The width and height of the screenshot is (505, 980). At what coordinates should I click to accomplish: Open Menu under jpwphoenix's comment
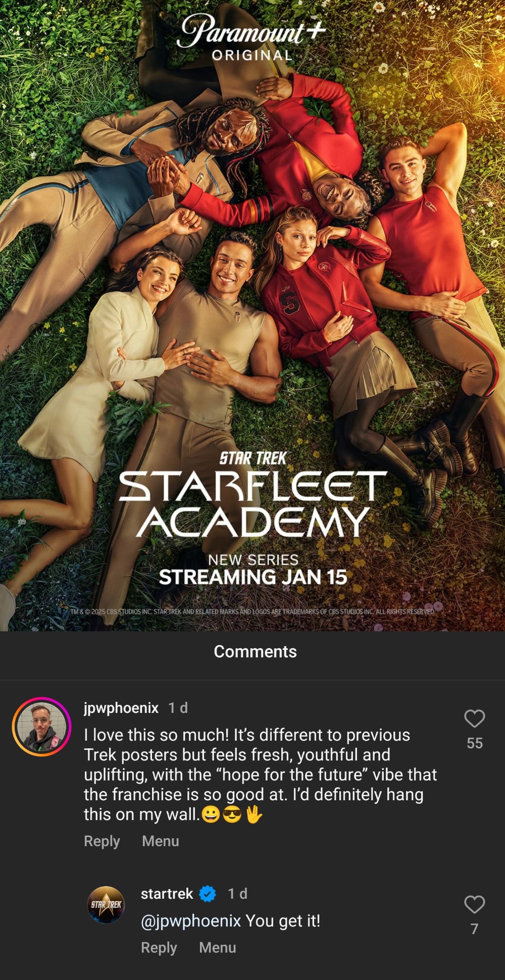coord(161,841)
